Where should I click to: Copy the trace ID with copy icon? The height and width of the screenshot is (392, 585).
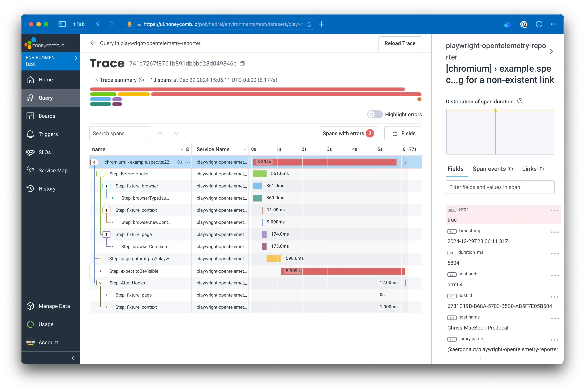242,64
